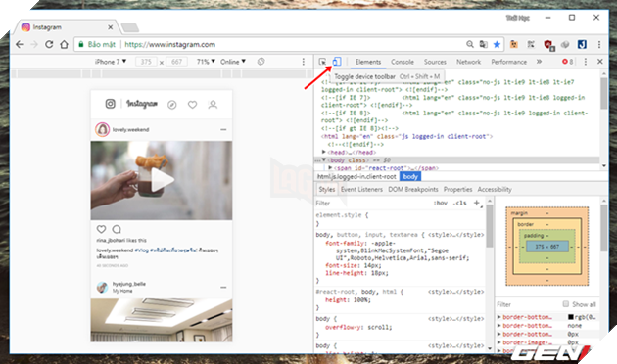The height and width of the screenshot is (364, 617).
Task: Open the lovely.weekend username link in post header
Action: pyautogui.click(x=130, y=130)
